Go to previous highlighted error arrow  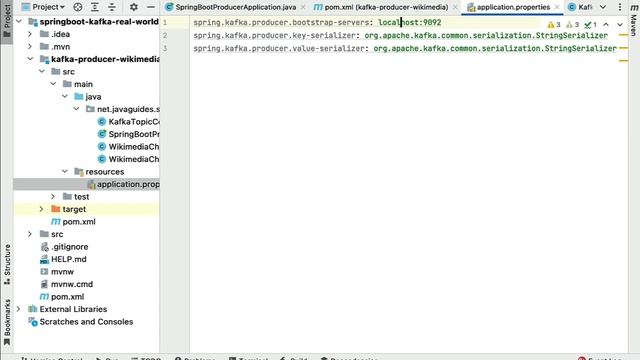tap(606, 24)
